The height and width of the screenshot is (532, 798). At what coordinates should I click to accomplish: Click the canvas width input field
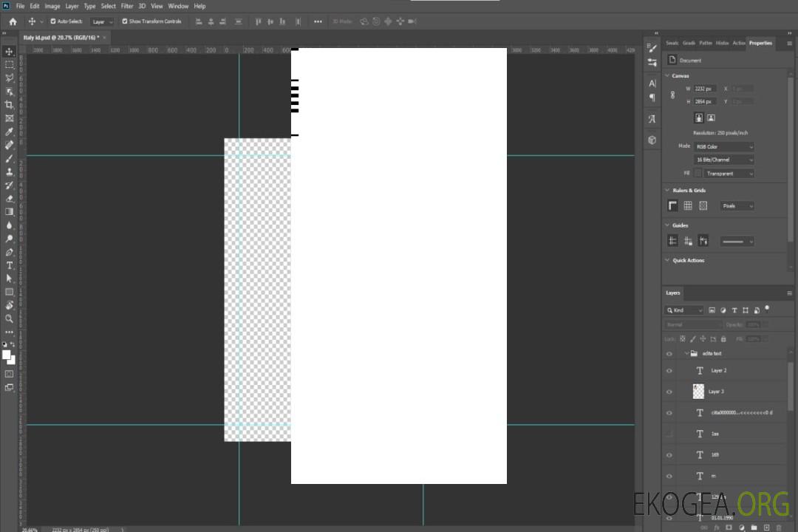tap(705, 89)
